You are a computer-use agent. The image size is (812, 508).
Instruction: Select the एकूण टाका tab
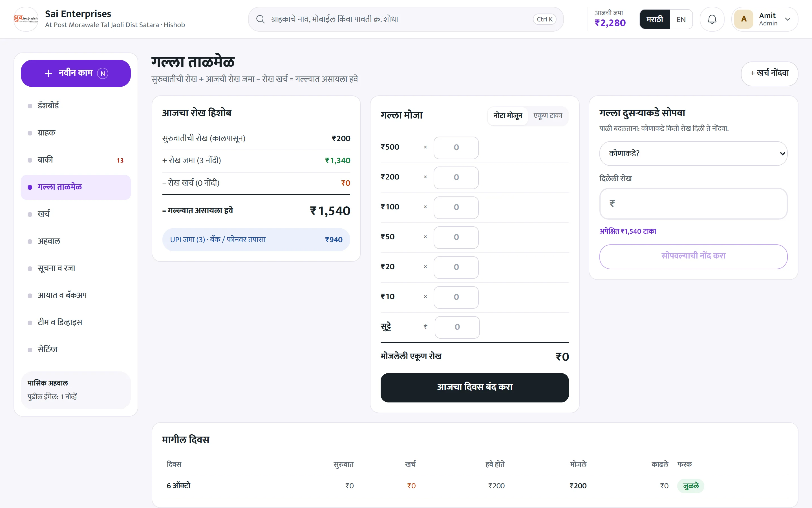click(548, 116)
